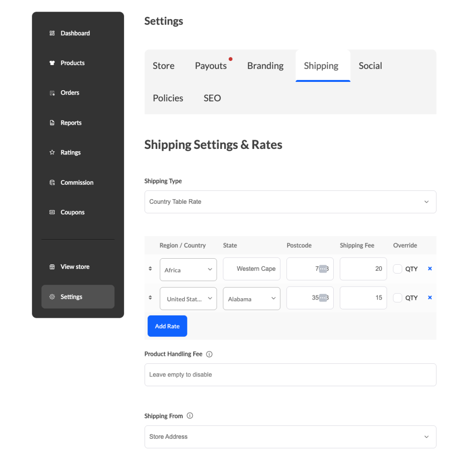Click the Settings gear icon
The image size is (476, 462).
click(x=52, y=297)
